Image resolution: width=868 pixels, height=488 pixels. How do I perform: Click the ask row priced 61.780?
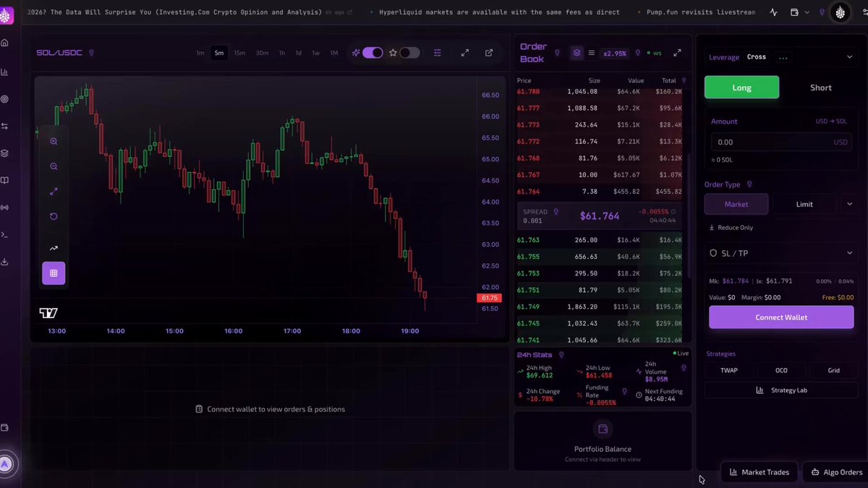(x=600, y=92)
